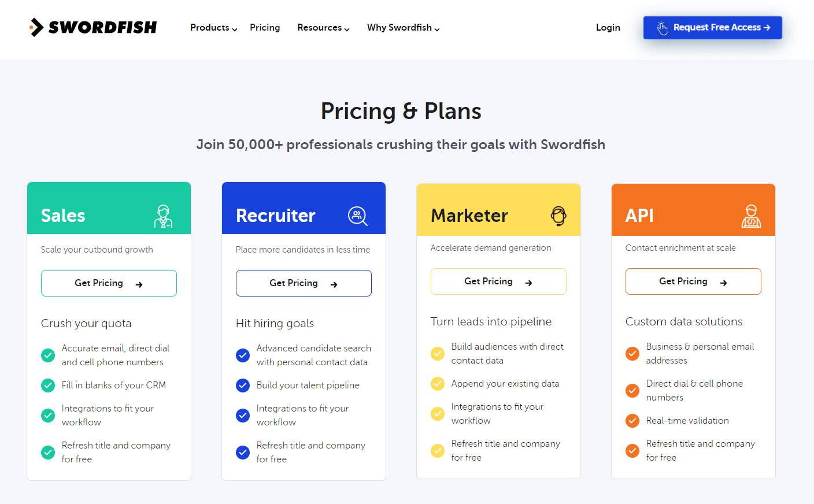Click the API developer icon
Image resolution: width=814 pixels, height=504 pixels.
click(751, 216)
